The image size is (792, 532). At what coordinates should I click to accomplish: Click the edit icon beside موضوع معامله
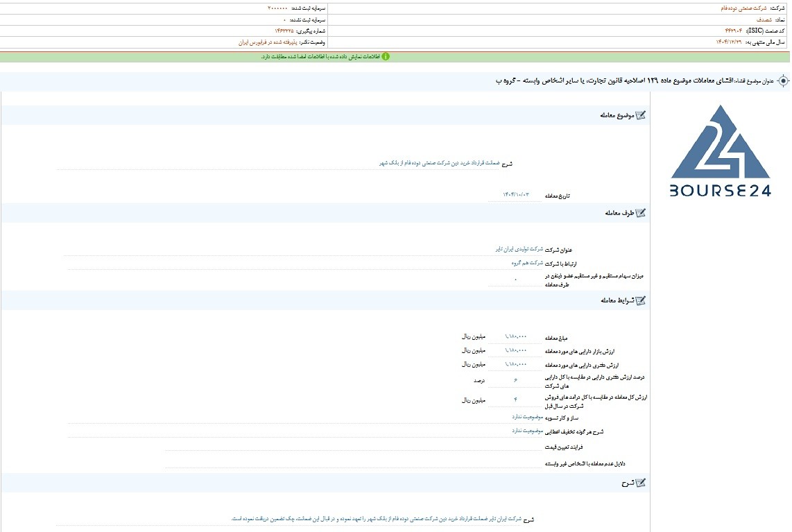641,115
